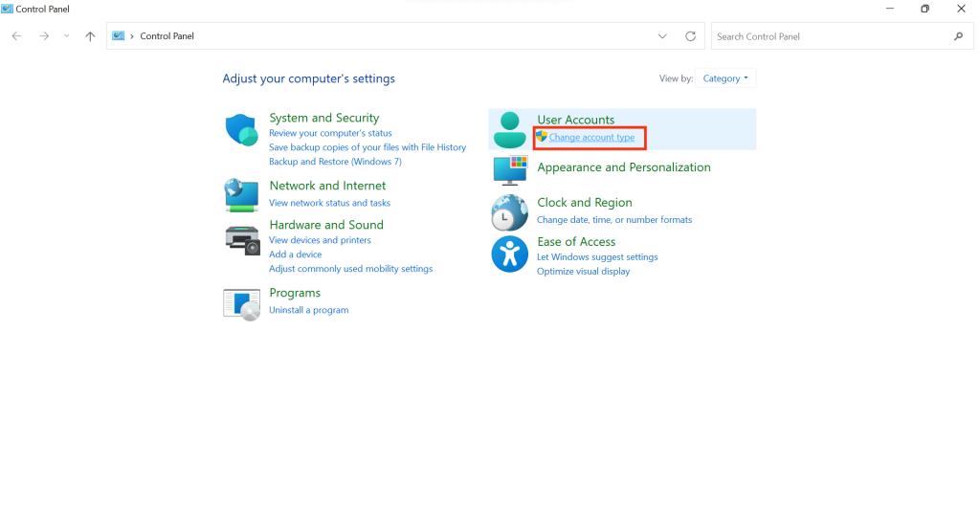Click the Control Panel breadcrumb in address bar
This screenshot has width=980, height=509.
[167, 36]
